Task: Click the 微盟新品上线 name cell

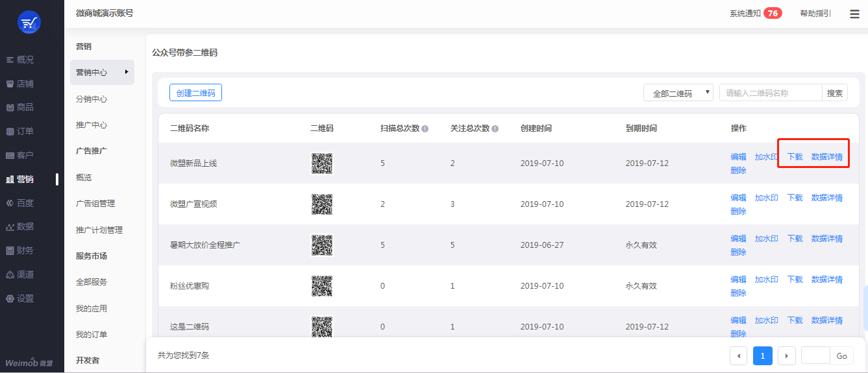Action: pos(193,163)
